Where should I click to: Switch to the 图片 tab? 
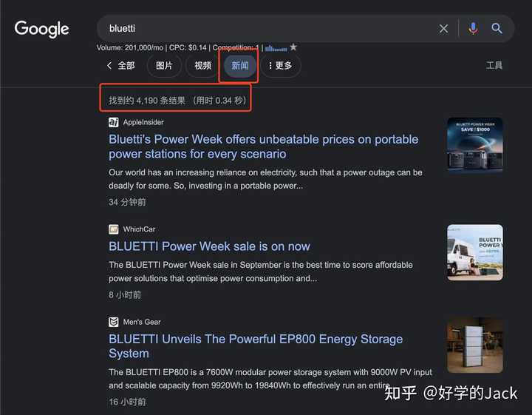pos(164,65)
